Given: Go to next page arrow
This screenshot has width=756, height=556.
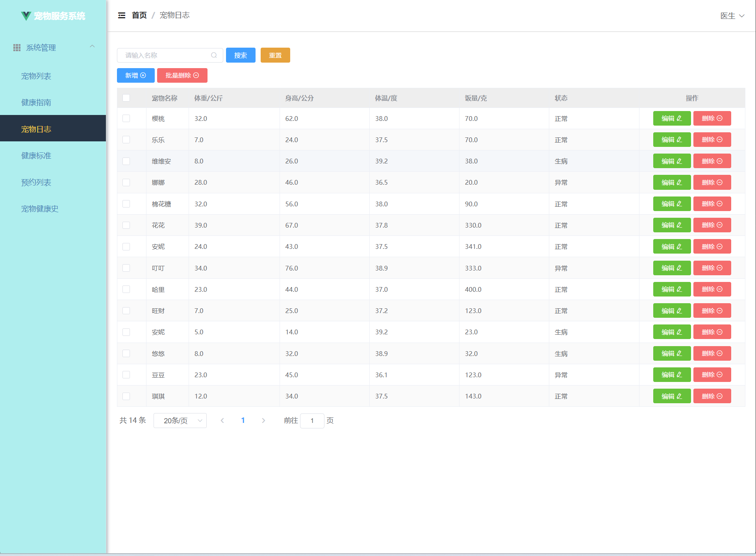Looking at the screenshot, I should [263, 421].
